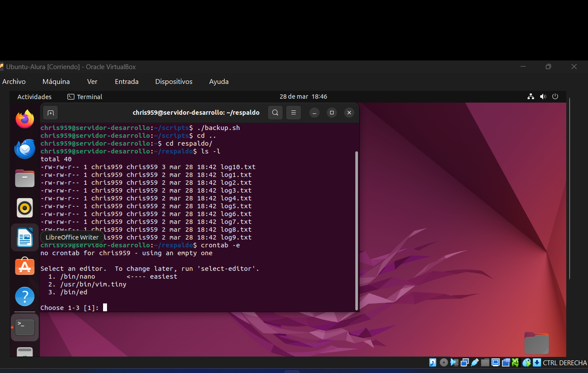Open the power system menu
588x373 pixels.
pyautogui.click(x=555, y=96)
